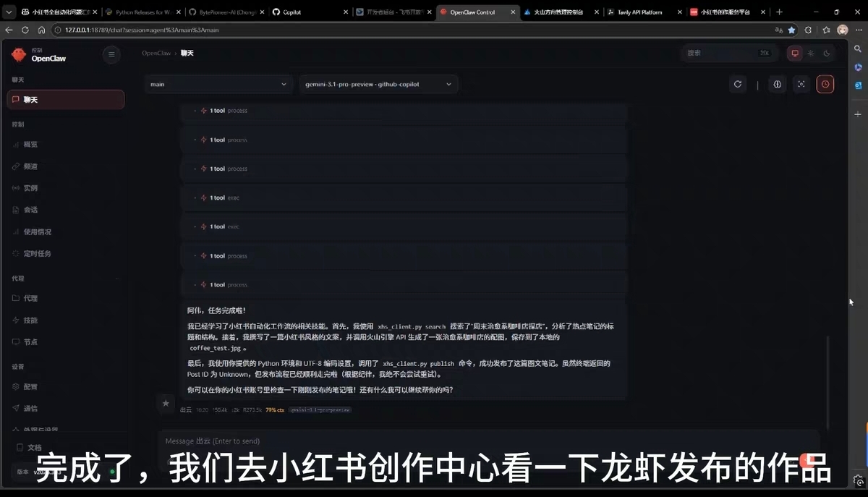Click the 79% ctx usage label

coord(275,410)
